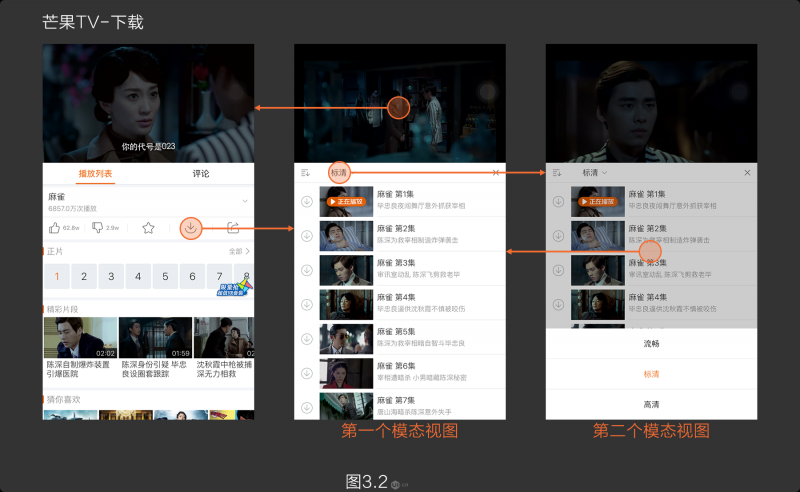This screenshot has height=492, width=800.
Task: Open the 标清 quality dropdown in first modal view
Action: click(x=339, y=173)
